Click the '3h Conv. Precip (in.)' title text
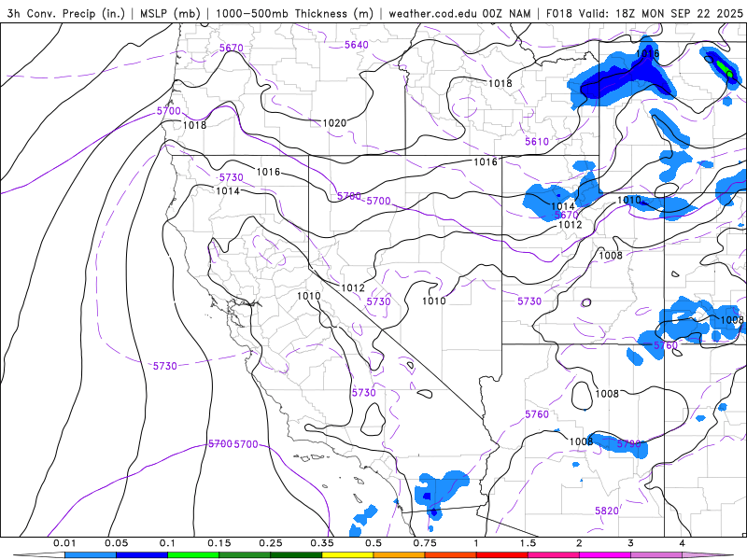 click(67, 14)
